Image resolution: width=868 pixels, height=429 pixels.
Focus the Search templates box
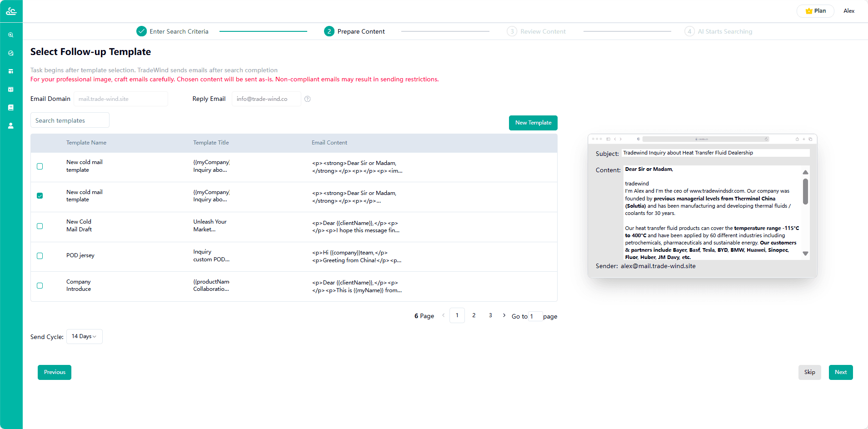coord(70,120)
